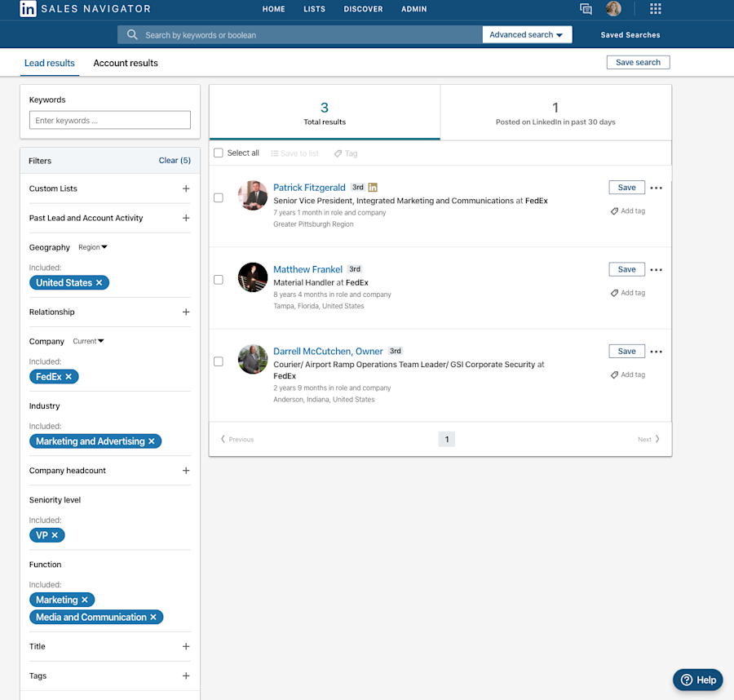The width and height of the screenshot is (734, 700).
Task: Open the Advanced search dropdown
Action: coord(527,34)
